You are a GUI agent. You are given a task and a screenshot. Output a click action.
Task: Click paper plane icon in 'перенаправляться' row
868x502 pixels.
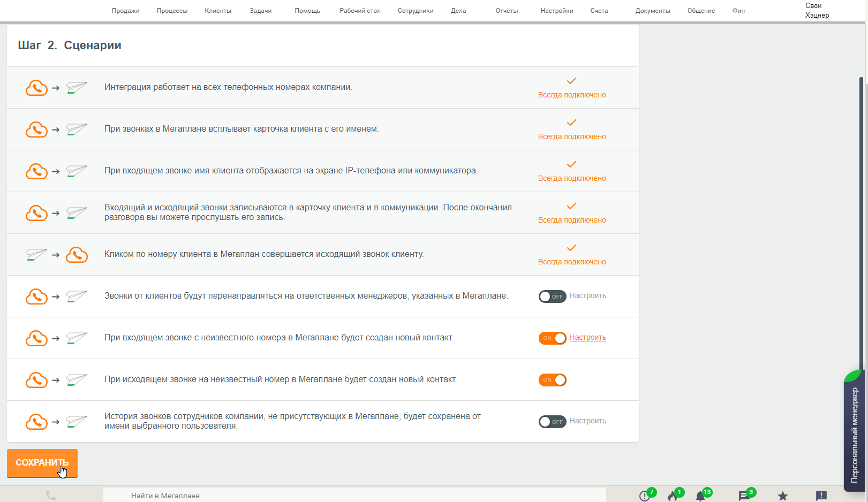click(x=77, y=296)
